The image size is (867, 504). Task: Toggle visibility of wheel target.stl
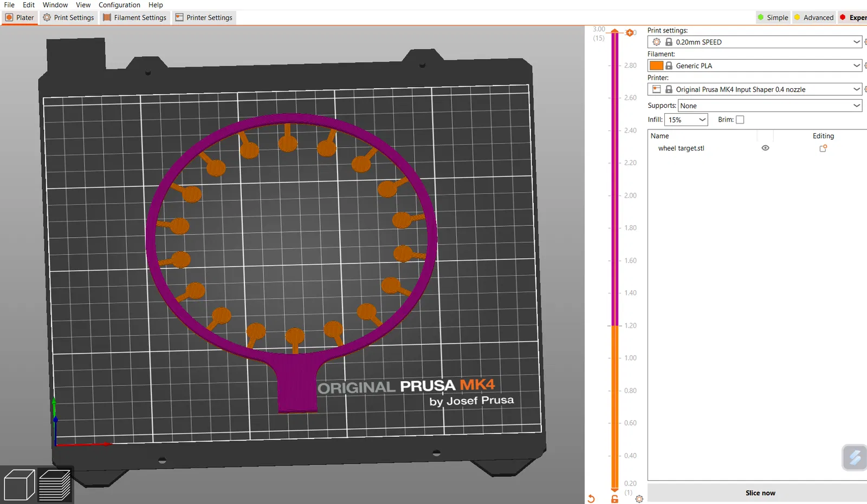pos(765,148)
